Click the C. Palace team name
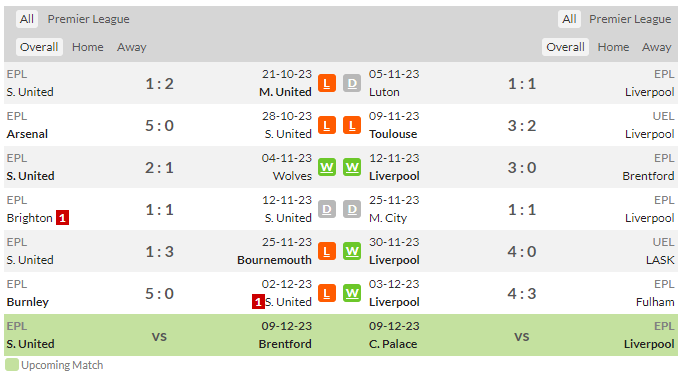The width and height of the screenshot is (682, 381). pos(393,344)
